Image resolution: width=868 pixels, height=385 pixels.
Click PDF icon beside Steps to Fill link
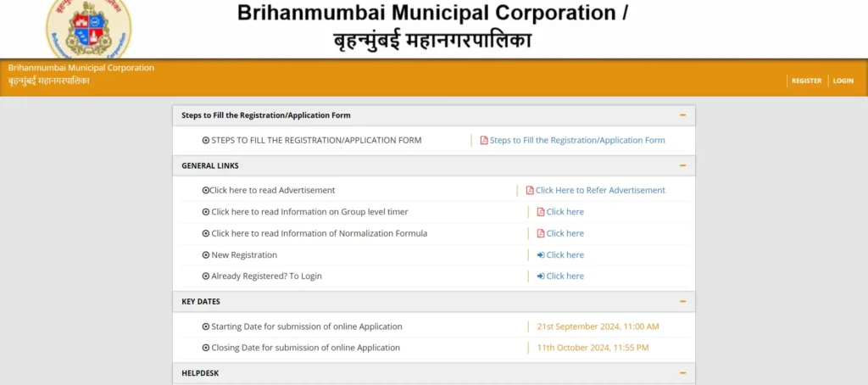(x=484, y=141)
